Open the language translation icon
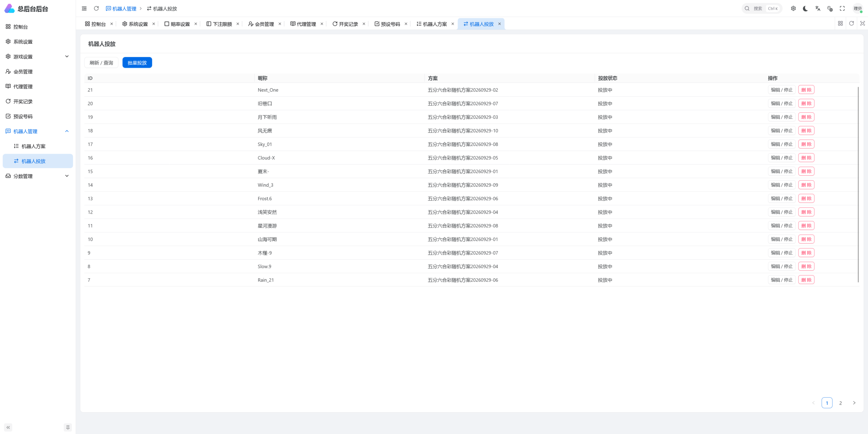Image resolution: width=868 pixels, height=434 pixels. [818, 8]
